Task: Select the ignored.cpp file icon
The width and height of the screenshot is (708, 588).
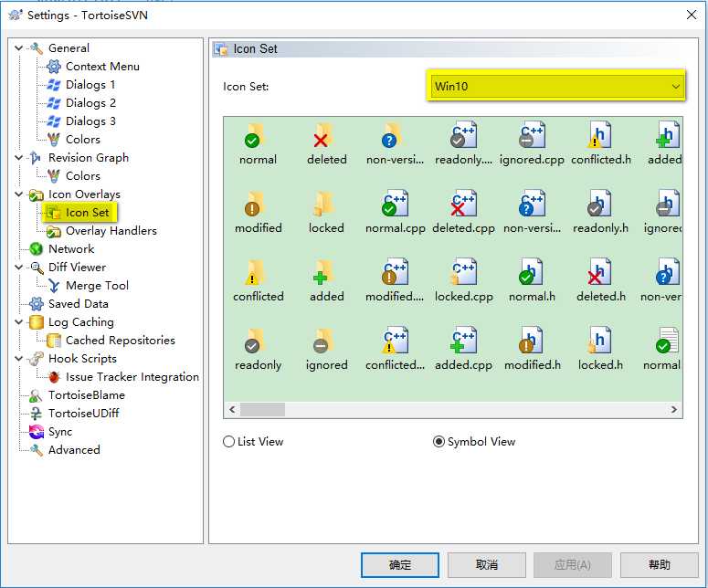Action: coord(532,135)
